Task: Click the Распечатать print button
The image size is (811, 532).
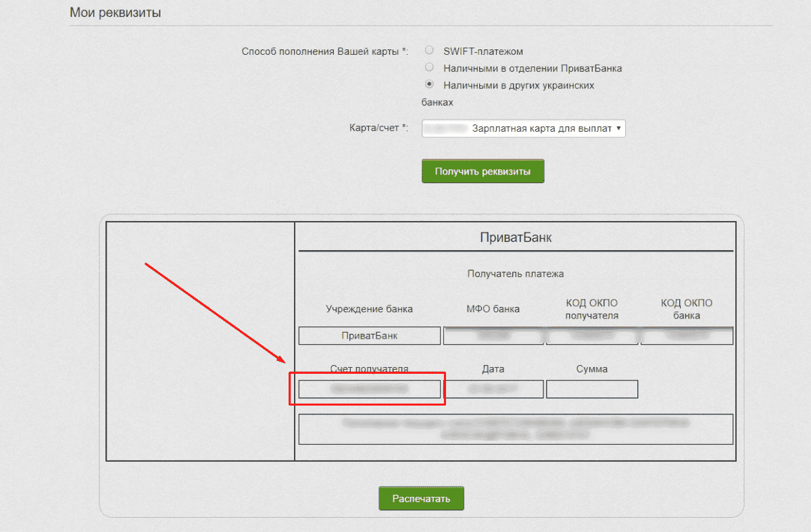Action: (x=421, y=499)
